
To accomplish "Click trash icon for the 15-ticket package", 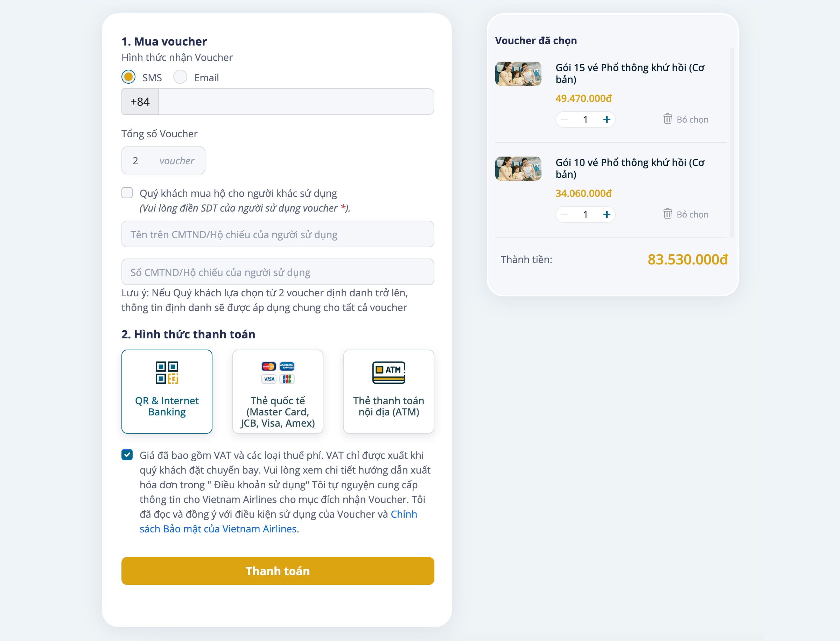I will point(667,119).
